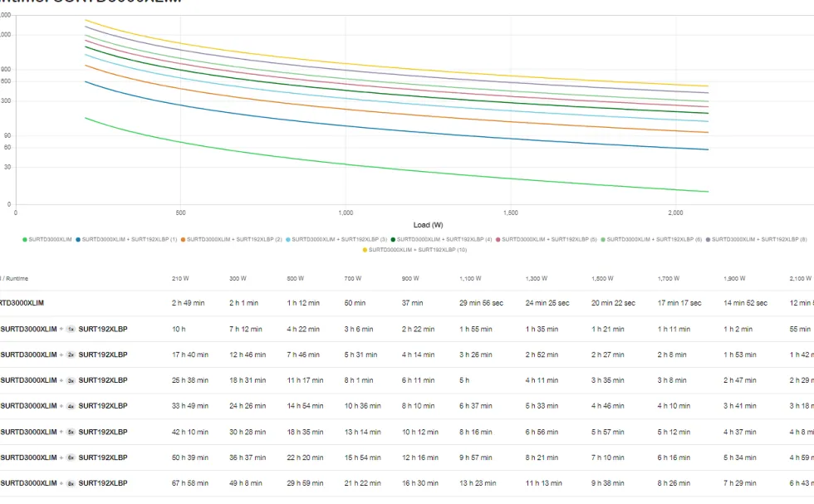
Task: Click the '50 h 39 min' runtime cell
Action: (190, 458)
